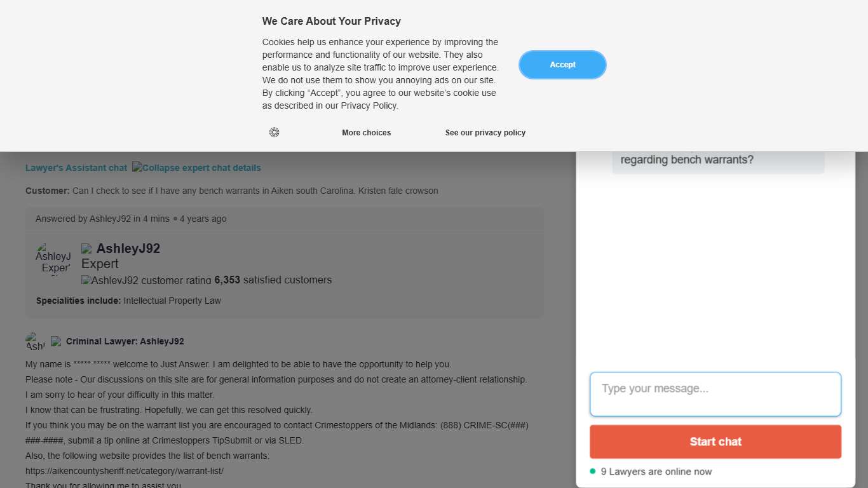Accept cookies in the privacy banner
This screenshot has width=868, height=488.
coord(562,65)
